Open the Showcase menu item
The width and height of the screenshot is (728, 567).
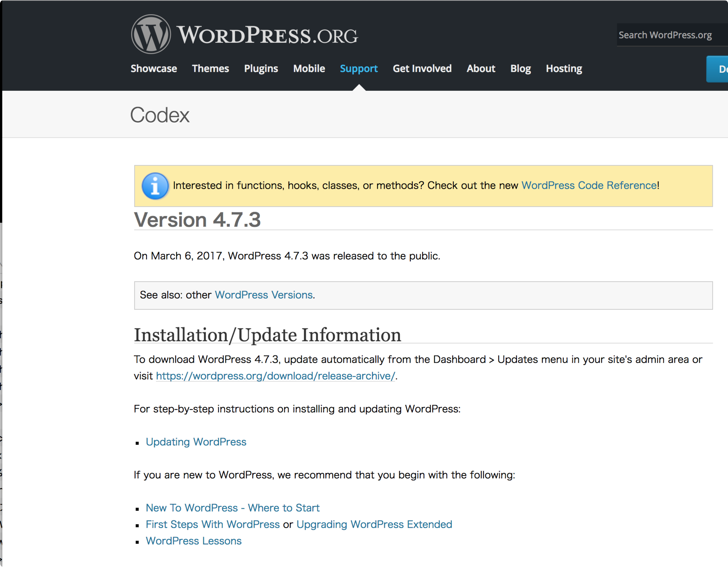click(154, 69)
